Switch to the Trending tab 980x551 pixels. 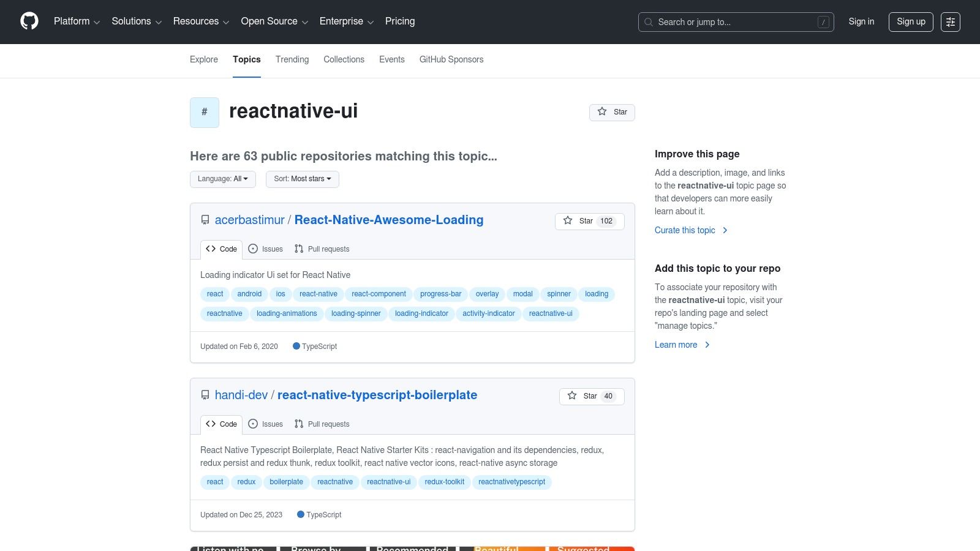click(292, 59)
